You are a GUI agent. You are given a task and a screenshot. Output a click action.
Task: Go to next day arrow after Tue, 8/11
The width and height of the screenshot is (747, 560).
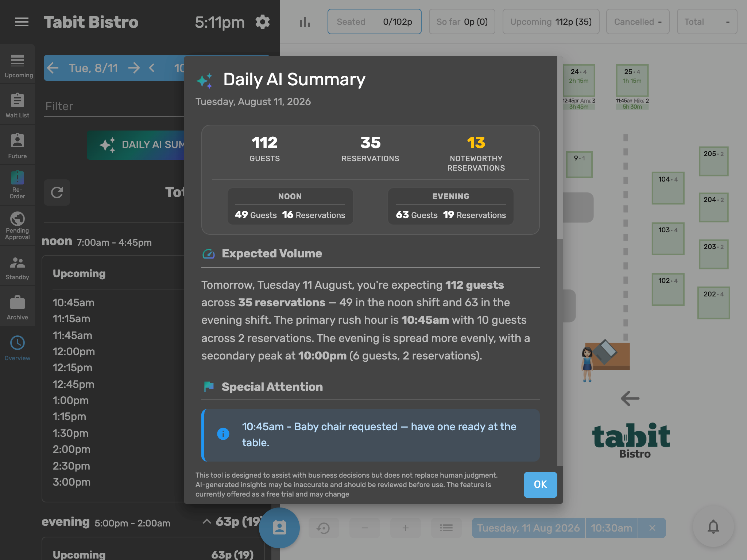click(134, 68)
